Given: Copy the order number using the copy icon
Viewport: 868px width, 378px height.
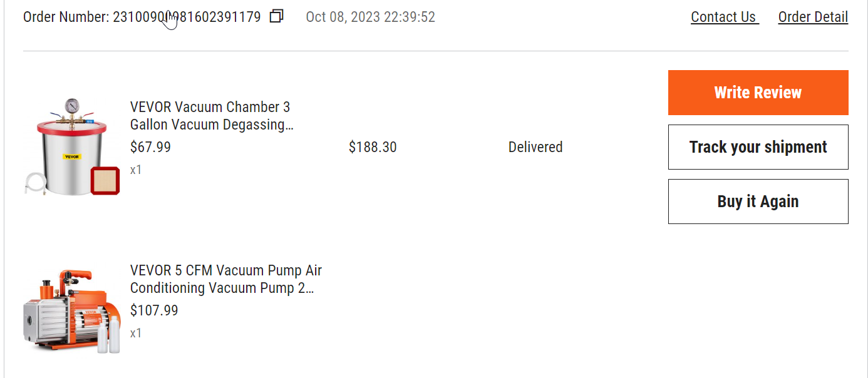Looking at the screenshot, I should click(277, 17).
